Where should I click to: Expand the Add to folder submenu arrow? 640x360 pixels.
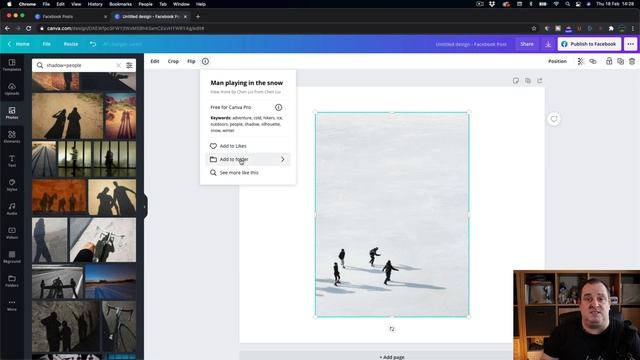[x=282, y=159]
